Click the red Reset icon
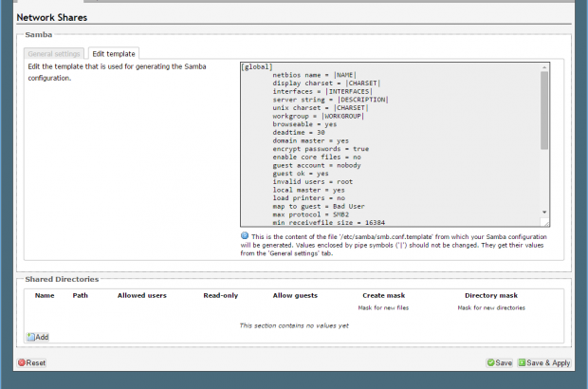The height and width of the screenshot is (389, 588). [x=22, y=362]
